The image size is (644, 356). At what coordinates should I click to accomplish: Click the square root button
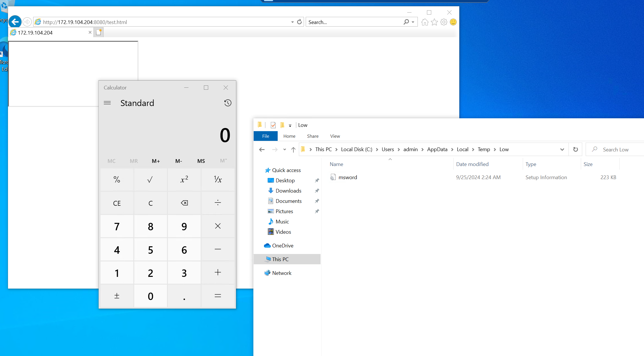click(150, 180)
